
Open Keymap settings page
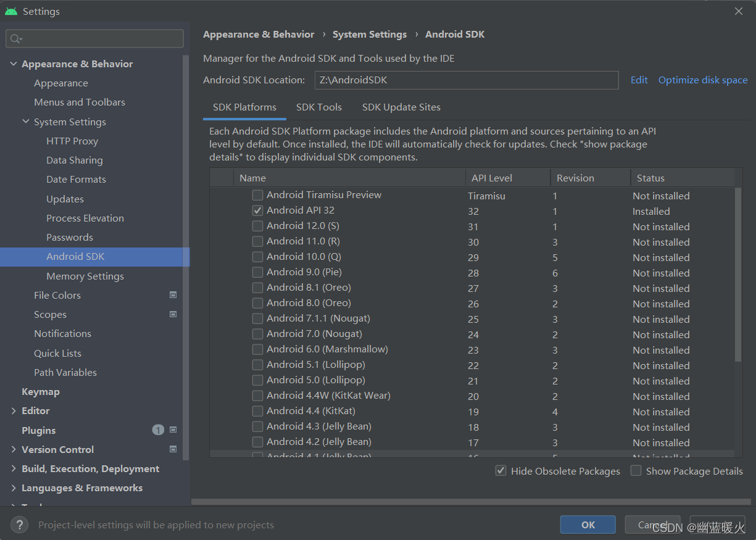41,391
